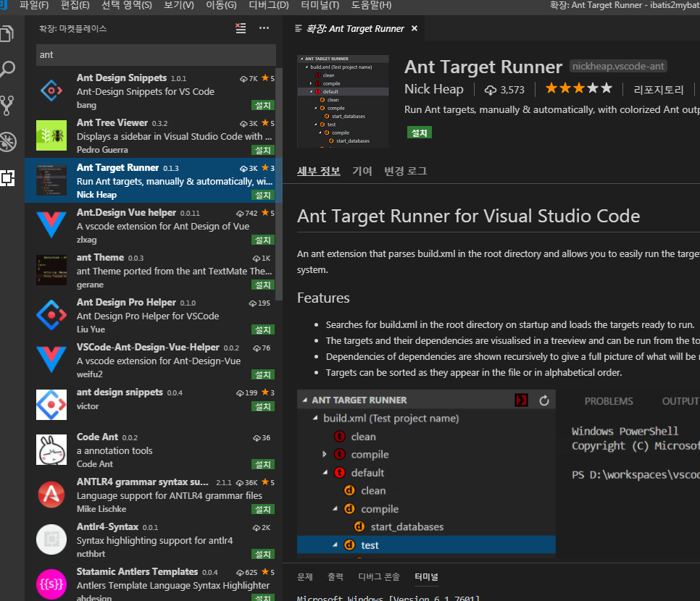
Task: Open the 선택 영역(S) menu
Action: tap(127, 5)
